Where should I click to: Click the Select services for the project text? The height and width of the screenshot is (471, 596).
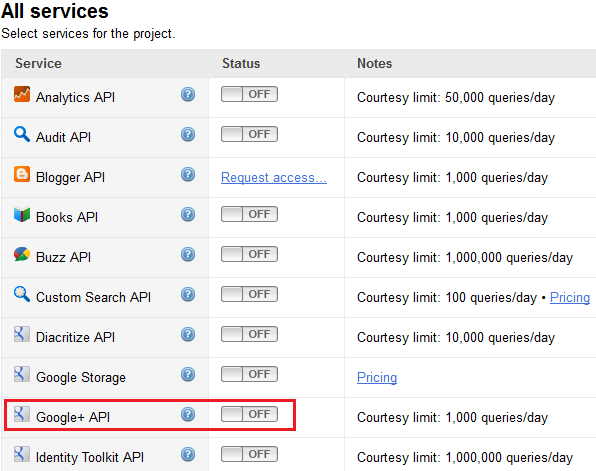click(88, 34)
